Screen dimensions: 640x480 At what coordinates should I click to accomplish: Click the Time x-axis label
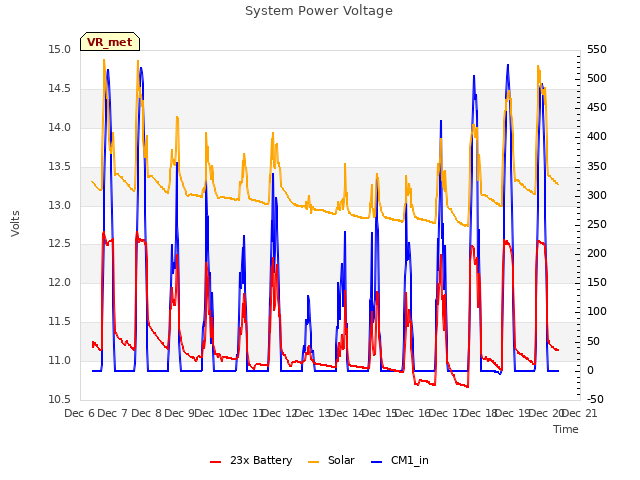pos(566,429)
